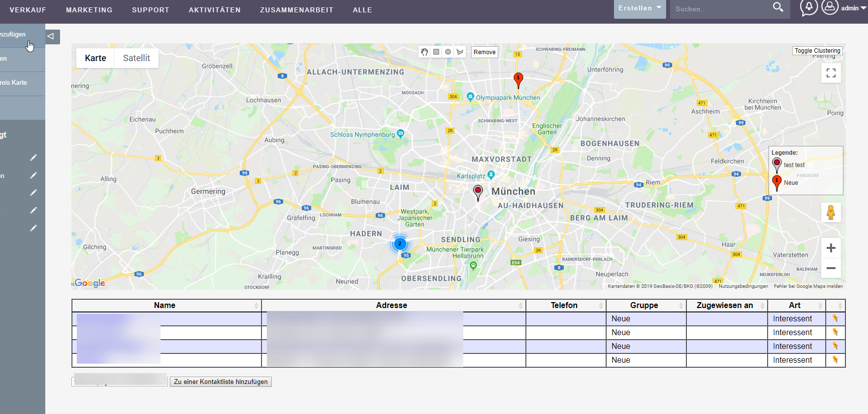Viewport: 868px width, 414px height.
Task: Open the ALLE menu
Action: (362, 10)
